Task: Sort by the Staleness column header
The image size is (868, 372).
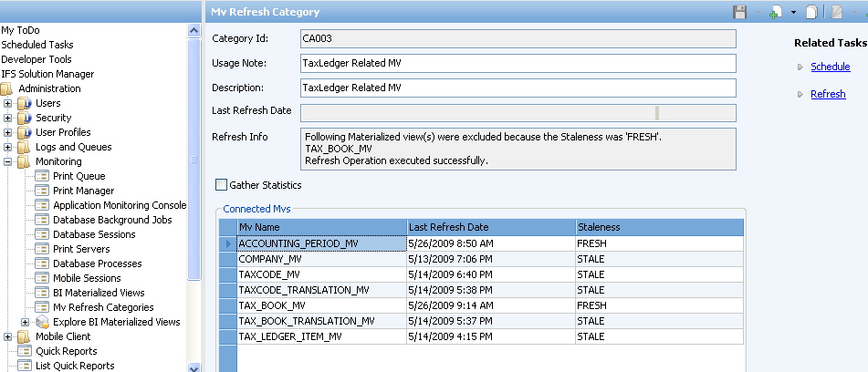Action: (x=659, y=227)
